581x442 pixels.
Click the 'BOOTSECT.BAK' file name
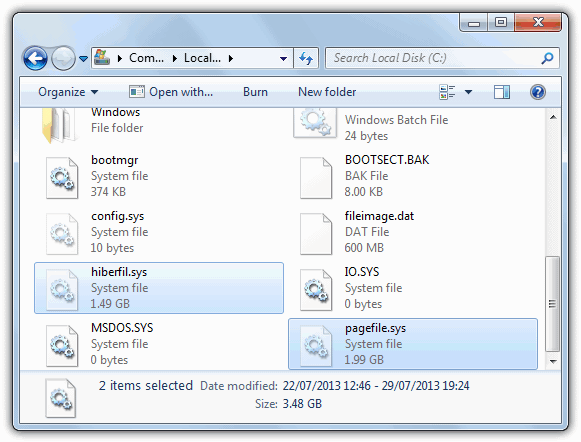387,160
